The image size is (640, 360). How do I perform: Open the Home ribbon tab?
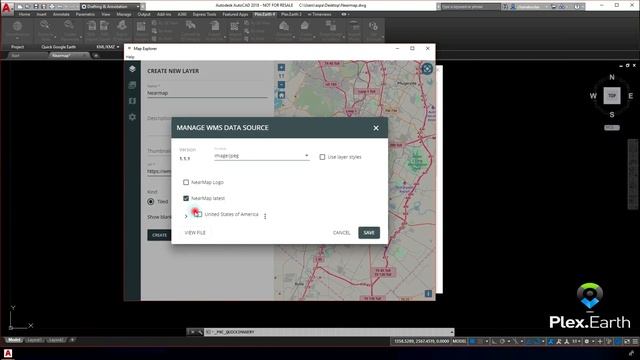(x=24, y=14)
